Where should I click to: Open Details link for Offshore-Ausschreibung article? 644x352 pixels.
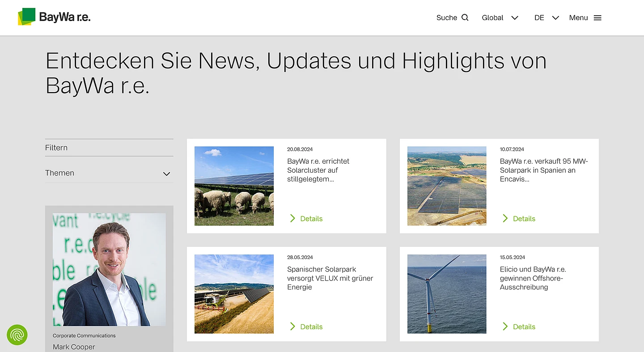point(524,327)
